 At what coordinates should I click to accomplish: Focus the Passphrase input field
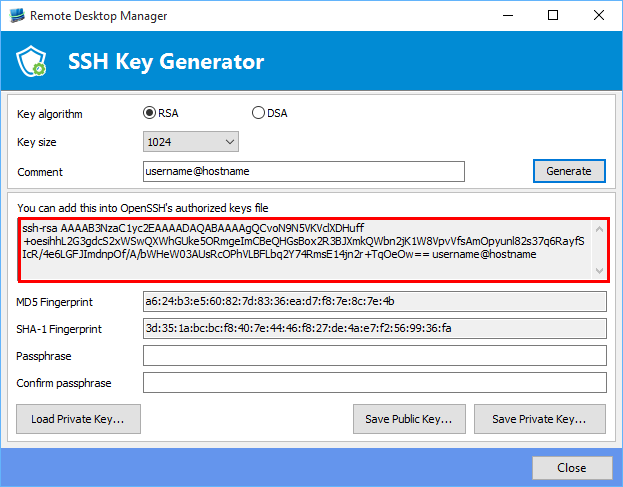(374, 356)
